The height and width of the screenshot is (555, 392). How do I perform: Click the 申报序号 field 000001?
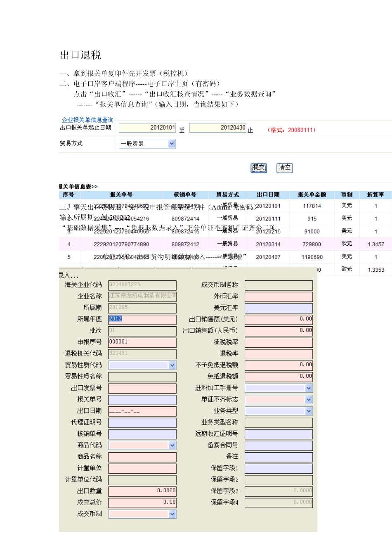click(142, 342)
